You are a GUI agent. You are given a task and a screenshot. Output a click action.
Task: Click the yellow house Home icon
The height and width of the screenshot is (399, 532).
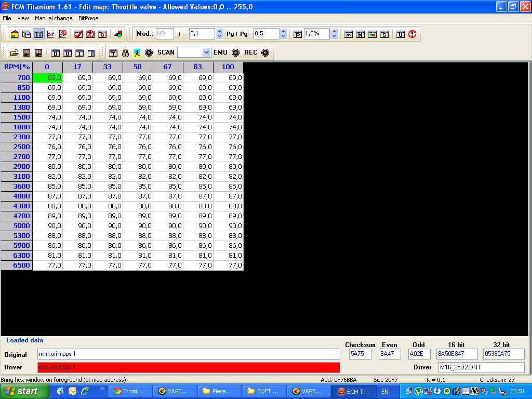click(x=14, y=34)
